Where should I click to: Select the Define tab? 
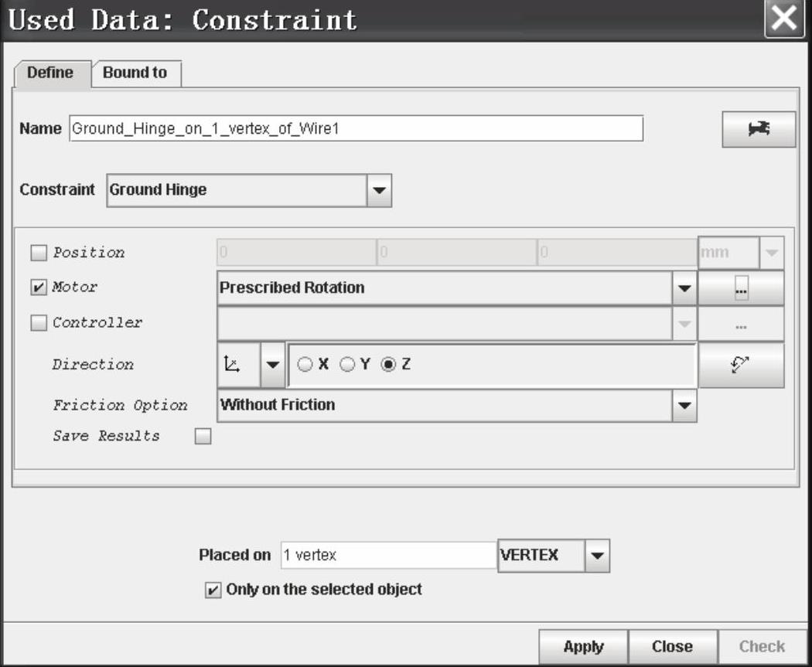click(x=51, y=73)
